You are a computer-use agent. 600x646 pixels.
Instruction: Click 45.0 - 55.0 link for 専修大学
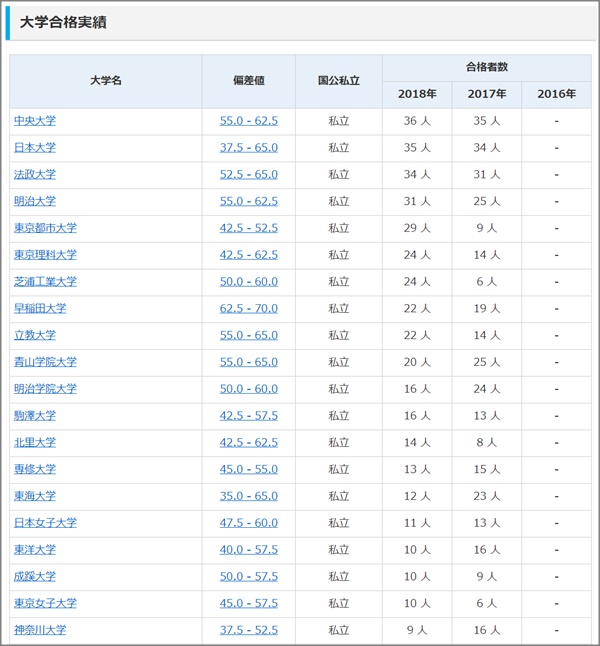[248, 469]
